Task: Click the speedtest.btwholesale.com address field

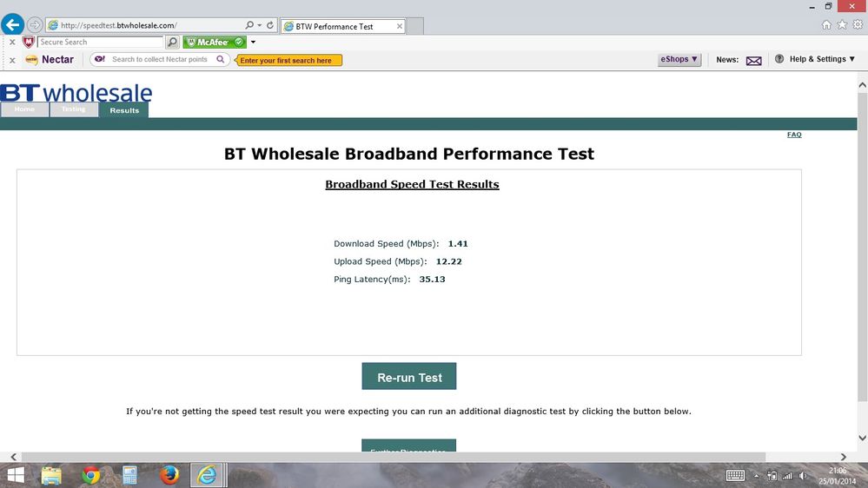Action: [x=146, y=25]
